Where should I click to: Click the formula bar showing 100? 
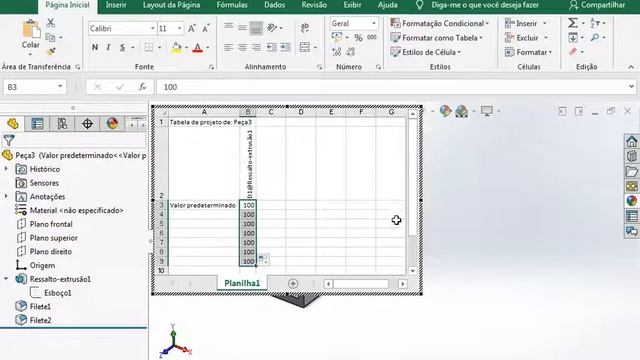(x=392, y=87)
